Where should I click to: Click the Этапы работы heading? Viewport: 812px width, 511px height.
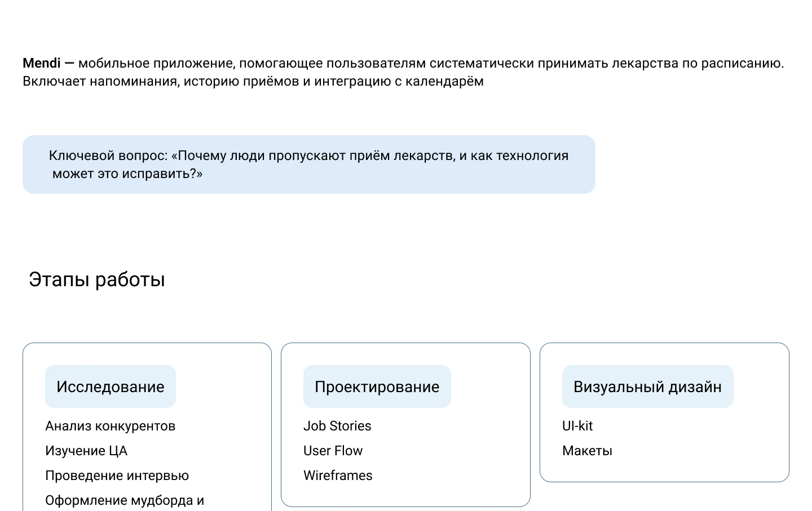pyautogui.click(x=96, y=279)
